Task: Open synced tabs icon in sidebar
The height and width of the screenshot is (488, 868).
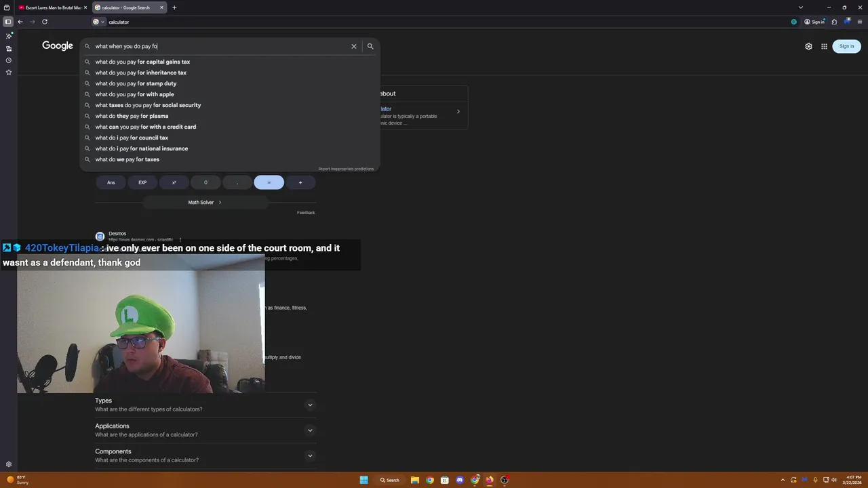Action: (9, 48)
